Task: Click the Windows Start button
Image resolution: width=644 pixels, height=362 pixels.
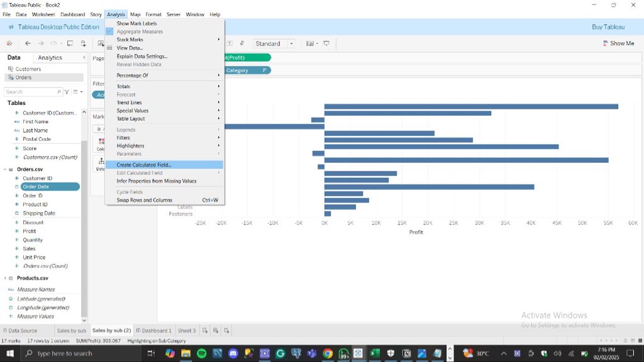Action: coord(10,353)
